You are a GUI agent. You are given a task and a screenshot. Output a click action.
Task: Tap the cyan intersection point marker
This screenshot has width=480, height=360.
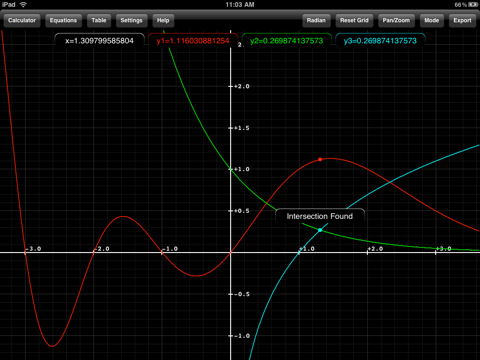pyautogui.click(x=320, y=230)
